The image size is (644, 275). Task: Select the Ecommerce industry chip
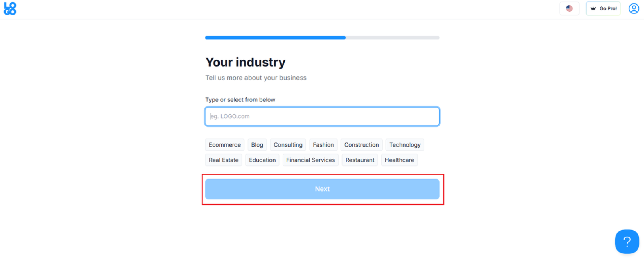[x=224, y=145]
